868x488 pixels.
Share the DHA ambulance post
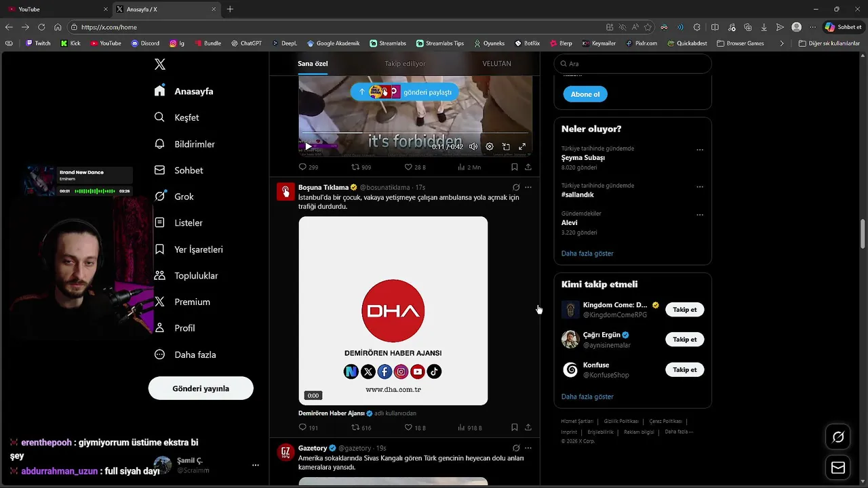(x=528, y=428)
